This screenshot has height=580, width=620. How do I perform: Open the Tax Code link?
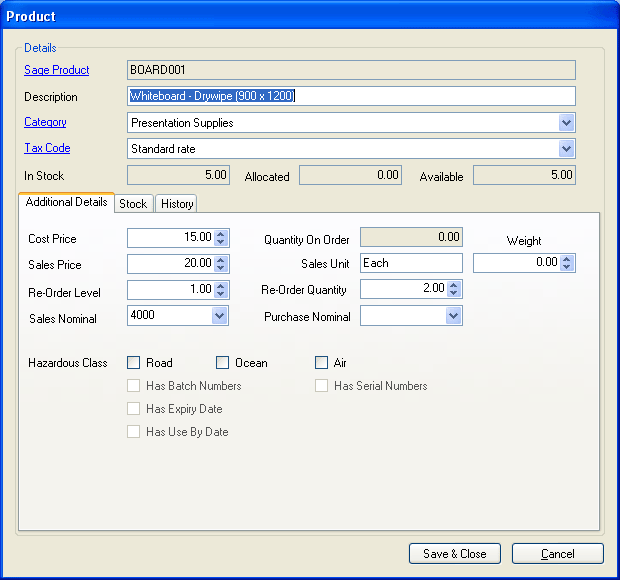[47, 148]
